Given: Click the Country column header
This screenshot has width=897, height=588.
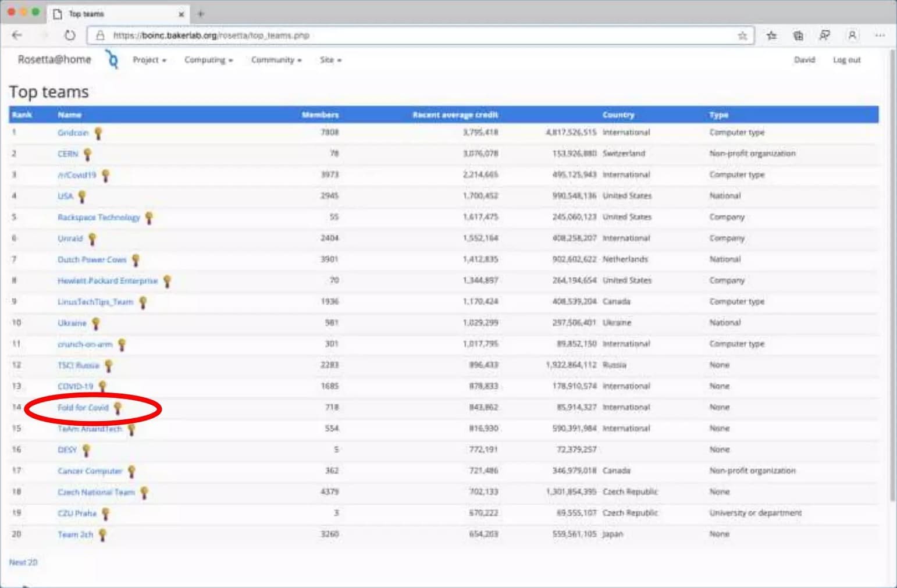Looking at the screenshot, I should pos(618,115).
